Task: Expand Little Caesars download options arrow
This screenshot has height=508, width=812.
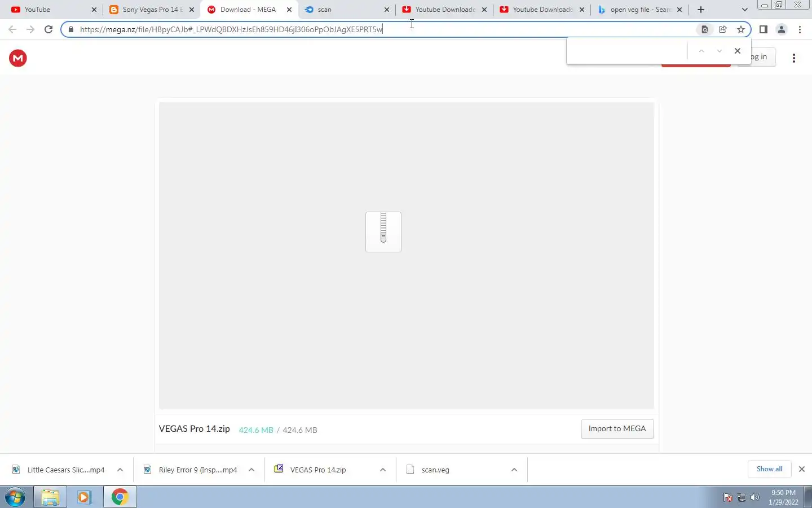Action: [120, 470]
